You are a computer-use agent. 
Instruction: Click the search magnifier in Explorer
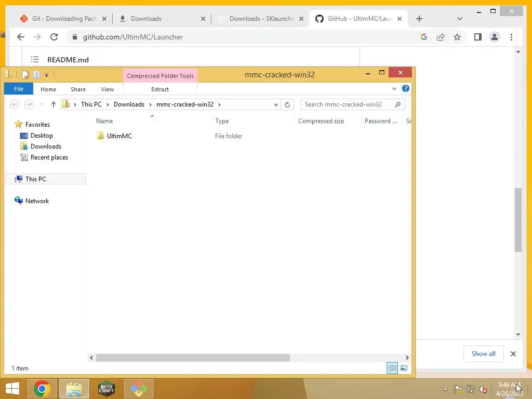click(397, 104)
